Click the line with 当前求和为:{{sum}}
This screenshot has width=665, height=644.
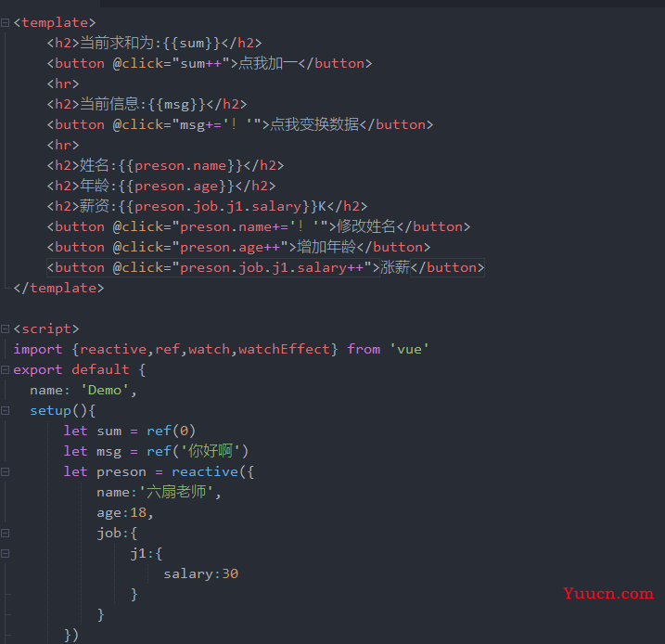tap(154, 43)
